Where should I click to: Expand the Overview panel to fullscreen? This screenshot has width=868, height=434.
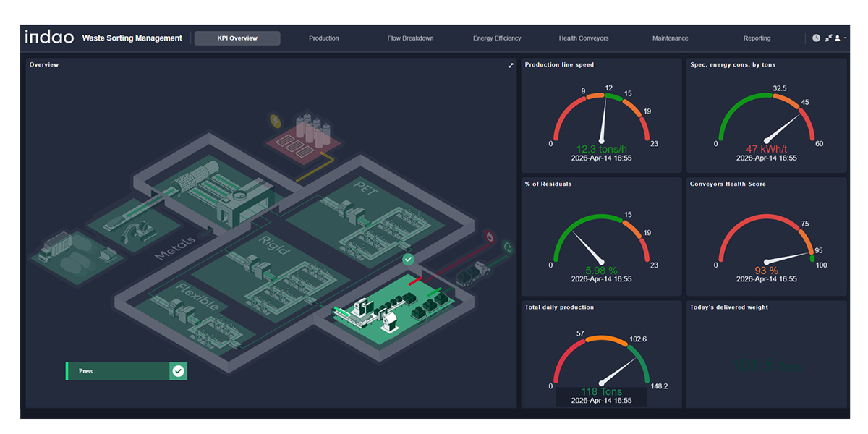511,65
